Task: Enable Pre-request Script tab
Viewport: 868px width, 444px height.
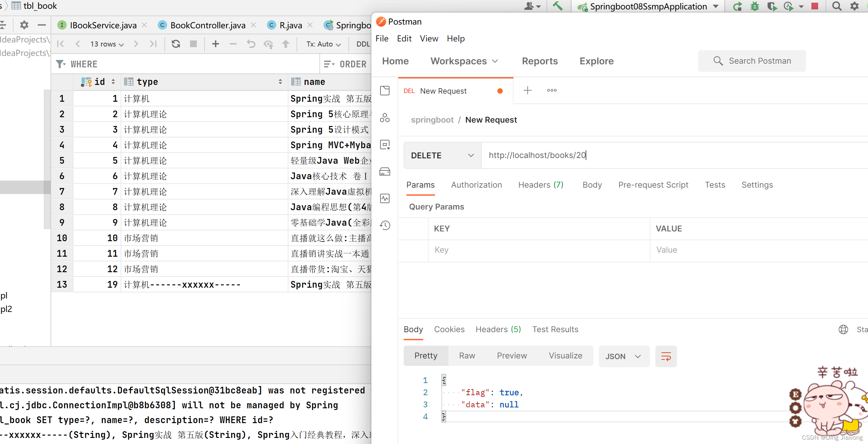Action: (x=652, y=185)
